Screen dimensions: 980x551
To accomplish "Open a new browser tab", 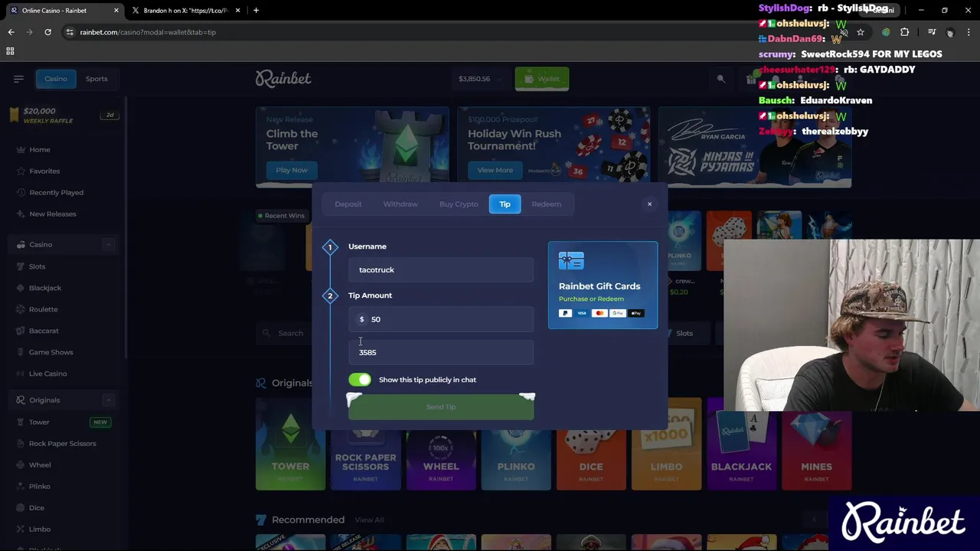I will (x=256, y=11).
